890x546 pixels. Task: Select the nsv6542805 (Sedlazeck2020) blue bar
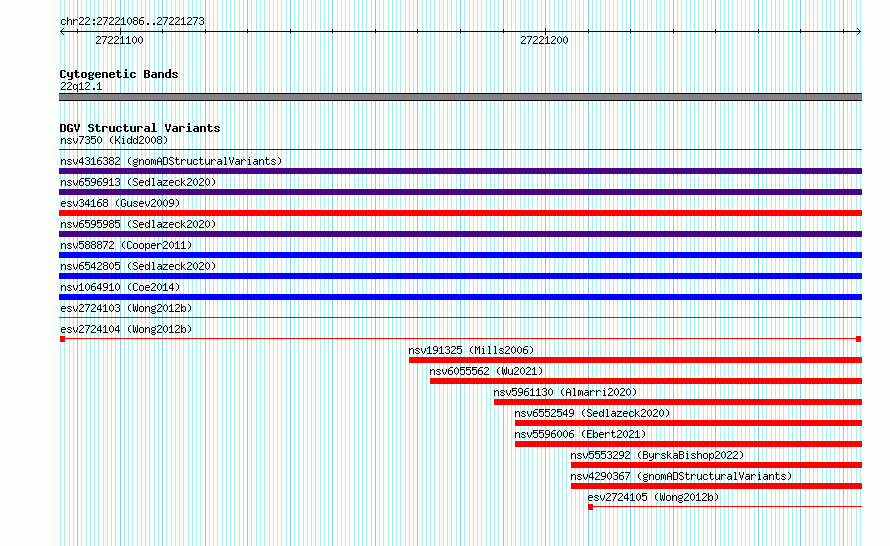tap(460, 276)
